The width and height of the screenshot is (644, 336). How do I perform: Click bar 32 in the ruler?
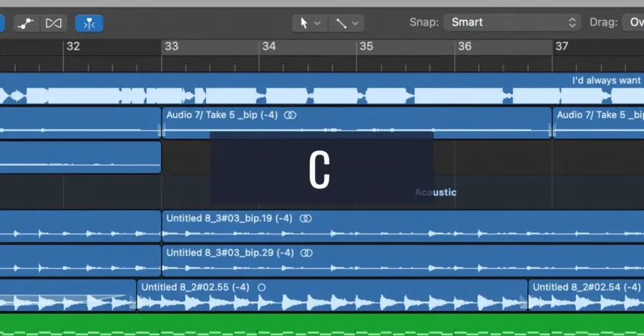(73, 46)
